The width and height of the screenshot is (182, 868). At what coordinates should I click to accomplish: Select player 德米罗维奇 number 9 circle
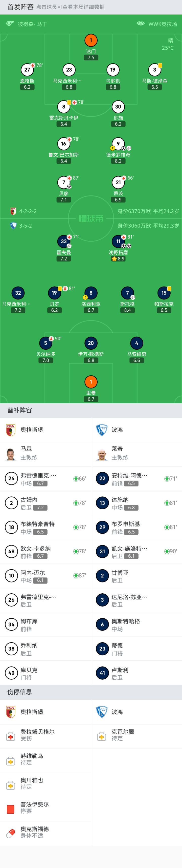[x=118, y=144]
